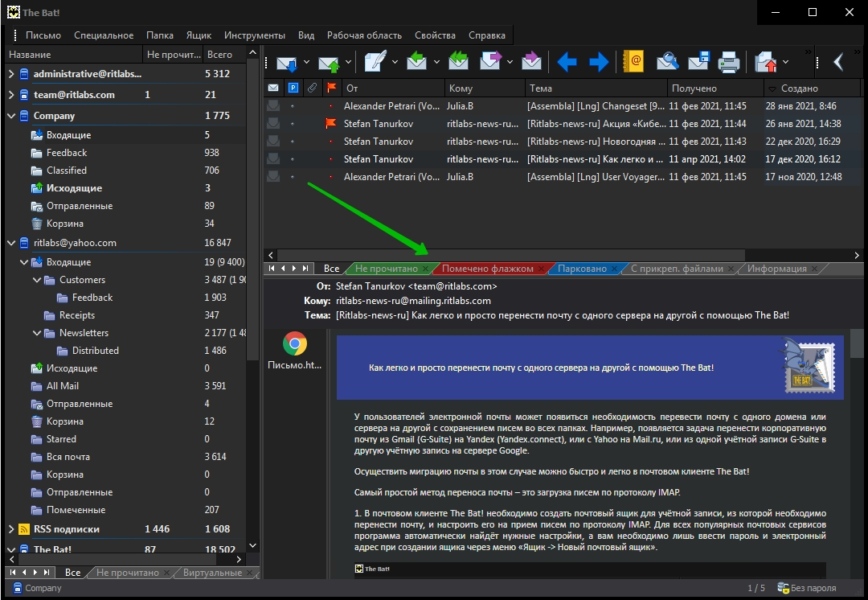Click the Forward message icon with purple arrow on letter
Screen dimensions: 868x600
[x=490, y=61]
